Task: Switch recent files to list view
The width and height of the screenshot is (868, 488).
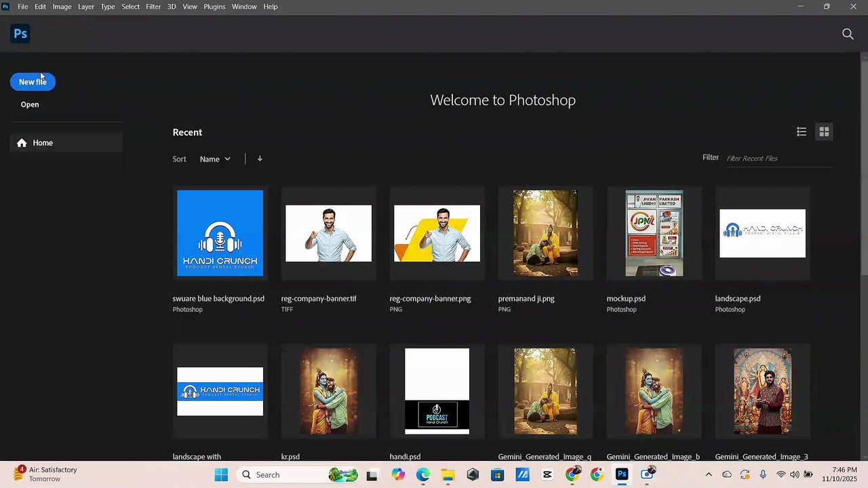Action: pos(802,131)
